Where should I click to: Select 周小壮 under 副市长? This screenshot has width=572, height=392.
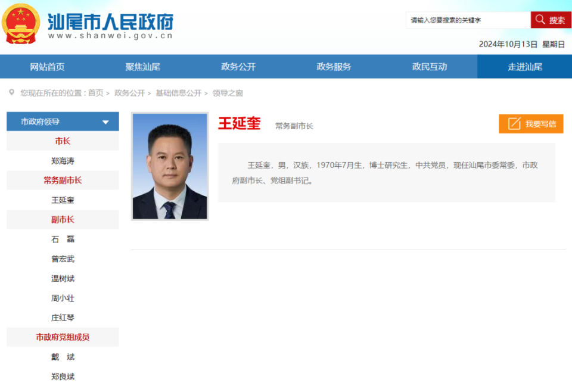62,298
